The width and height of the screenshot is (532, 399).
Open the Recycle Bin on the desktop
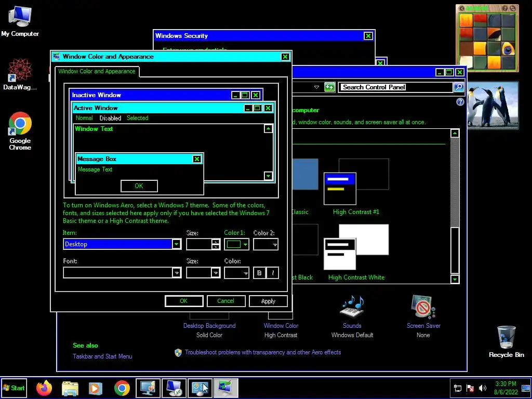point(506,341)
